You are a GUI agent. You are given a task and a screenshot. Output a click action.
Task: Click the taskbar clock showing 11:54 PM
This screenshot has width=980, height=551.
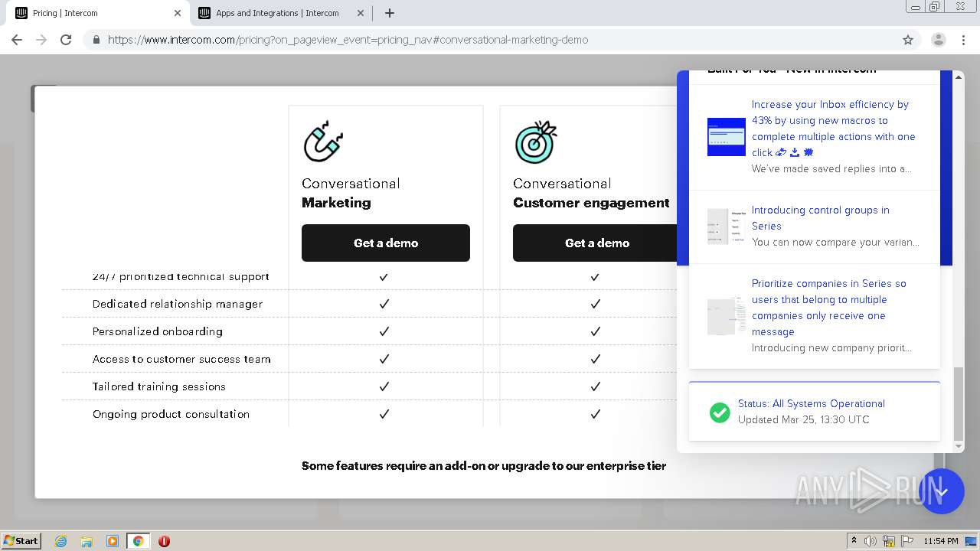point(941,541)
